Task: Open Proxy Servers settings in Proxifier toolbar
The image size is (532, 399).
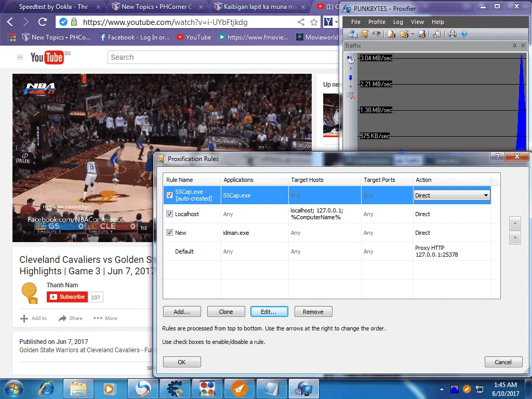Action: (x=353, y=34)
